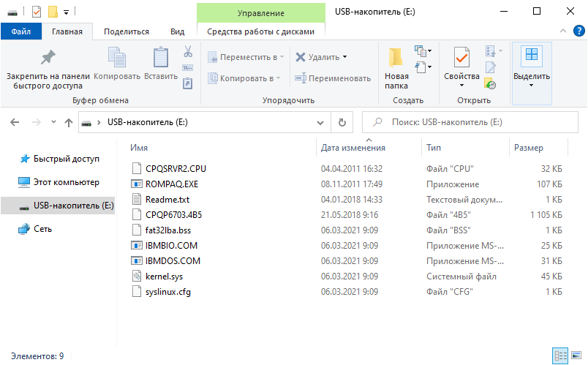Click the New folder icon
Viewport: 588px width, 365px height.
click(396, 57)
